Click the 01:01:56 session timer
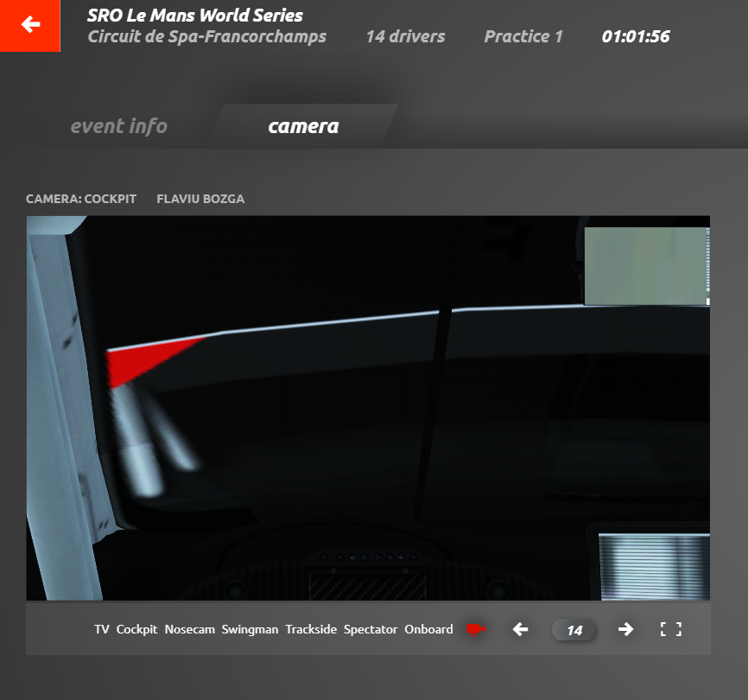This screenshot has height=700, width=748. coord(636,36)
